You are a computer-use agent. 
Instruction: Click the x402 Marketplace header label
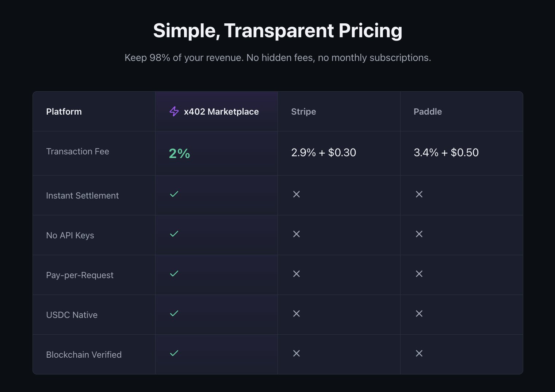(x=221, y=112)
